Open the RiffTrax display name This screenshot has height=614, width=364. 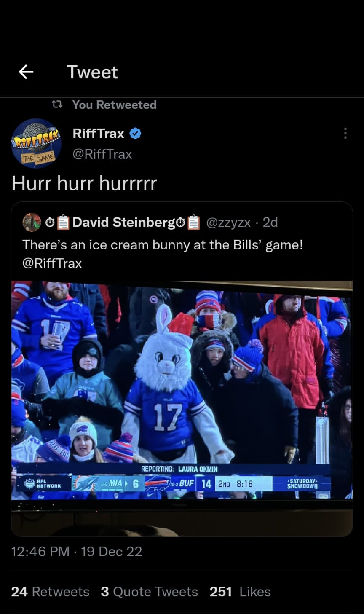(x=99, y=134)
